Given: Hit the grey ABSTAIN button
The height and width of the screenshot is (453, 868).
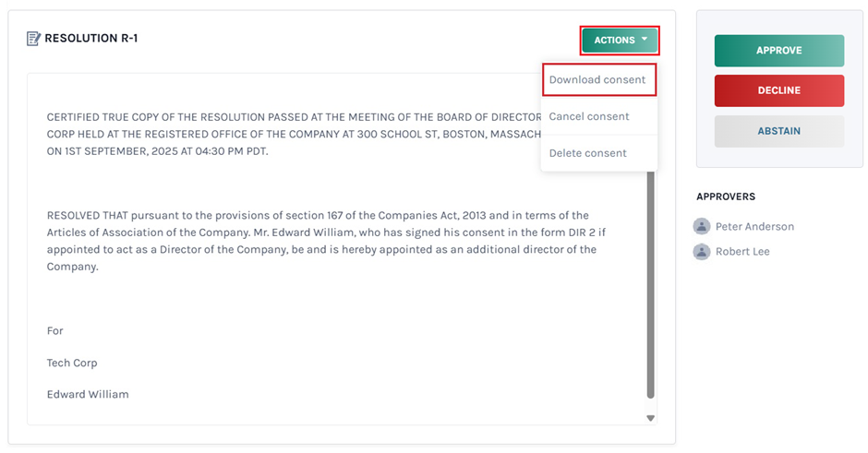Looking at the screenshot, I should pos(778,131).
